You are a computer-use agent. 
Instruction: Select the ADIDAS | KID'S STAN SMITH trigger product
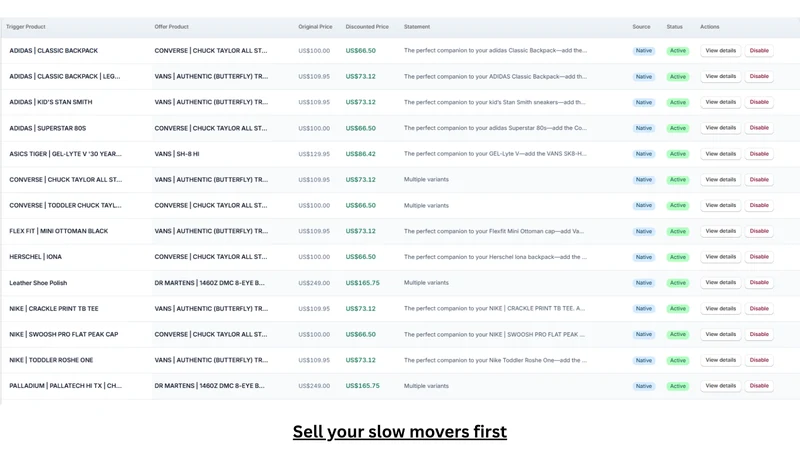(51, 102)
